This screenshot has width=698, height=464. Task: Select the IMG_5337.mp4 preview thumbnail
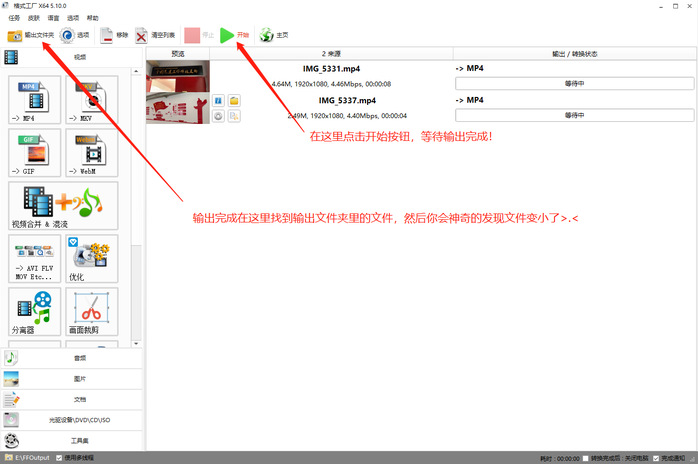tap(177, 108)
